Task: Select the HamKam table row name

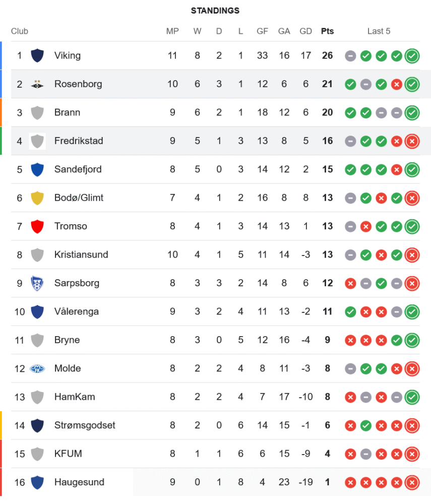Action: [74, 397]
